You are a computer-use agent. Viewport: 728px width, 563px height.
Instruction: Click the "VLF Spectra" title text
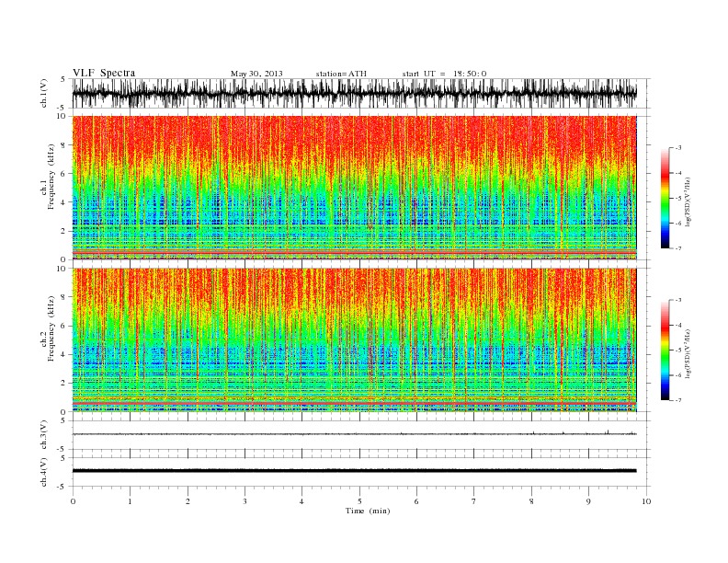pos(104,73)
